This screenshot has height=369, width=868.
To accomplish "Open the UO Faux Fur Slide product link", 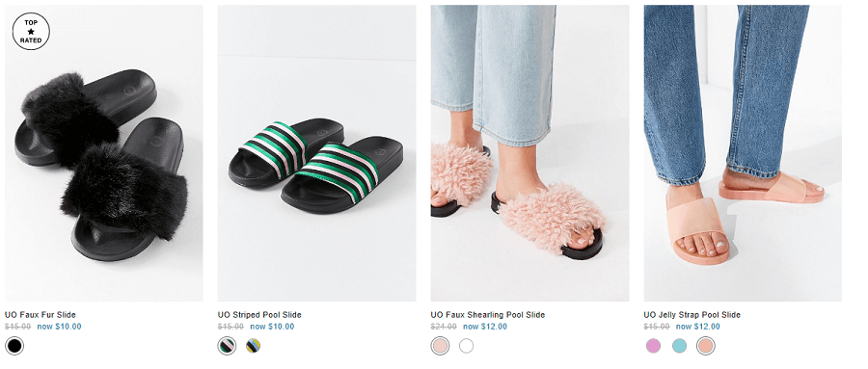I will 41,315.
